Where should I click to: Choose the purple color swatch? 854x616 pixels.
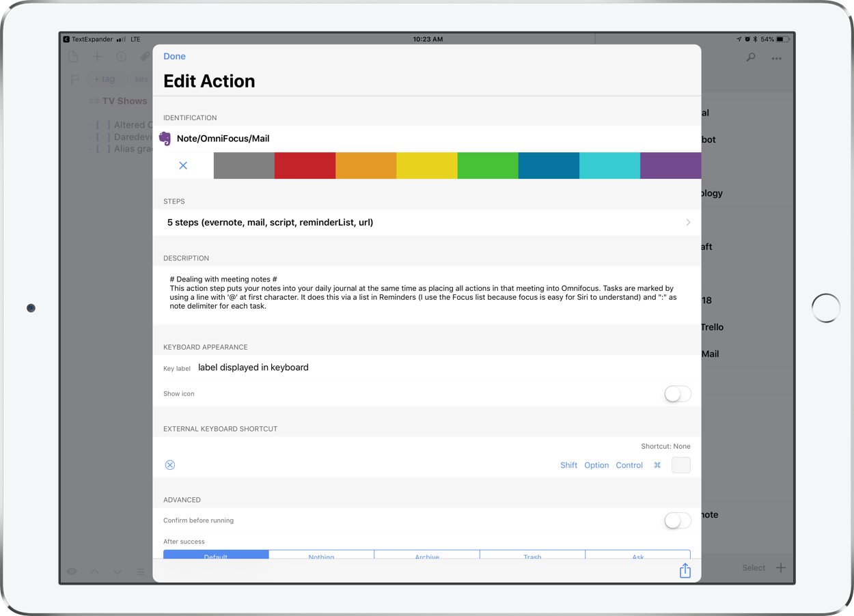[670, 165]
